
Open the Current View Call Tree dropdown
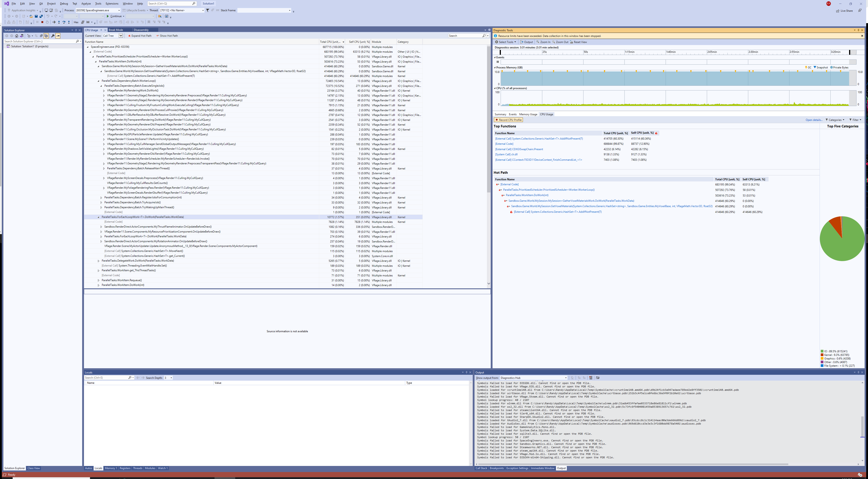(x=113, y=36)
